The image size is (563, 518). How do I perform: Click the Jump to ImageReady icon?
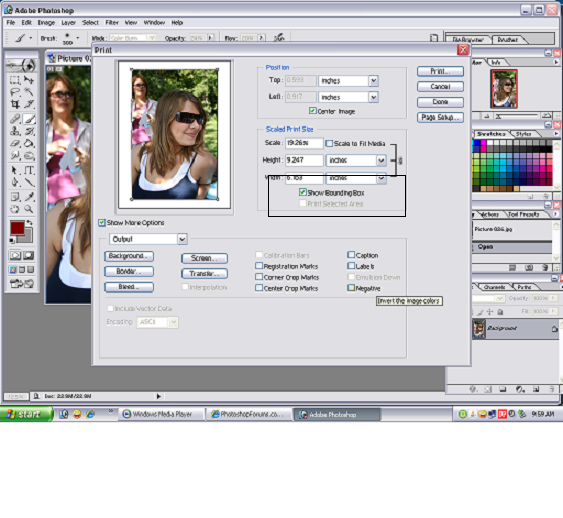tap(22, 284)
